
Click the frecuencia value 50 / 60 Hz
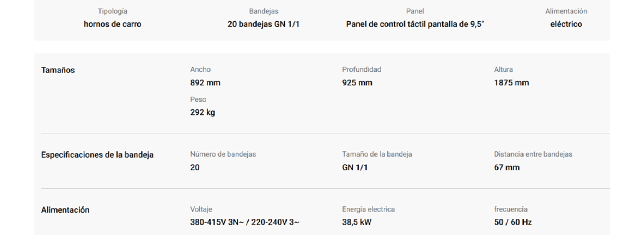point(513,222)
